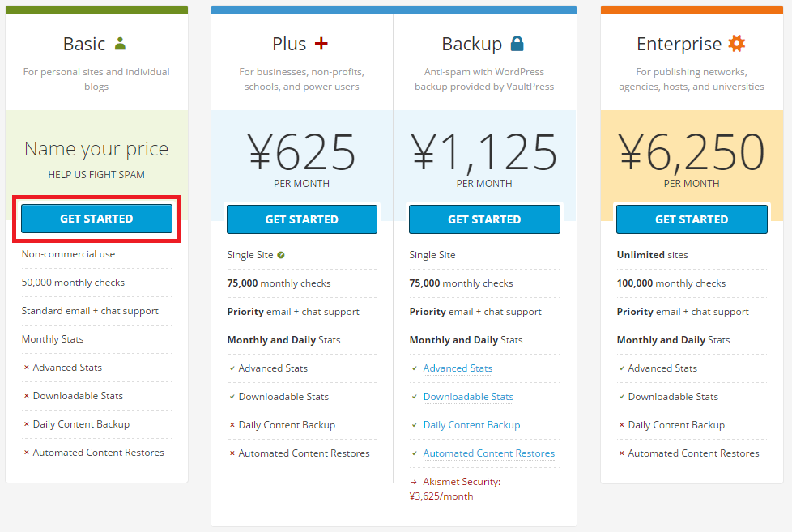Click GET STARTED on the Plus plan

pos(301,219)
